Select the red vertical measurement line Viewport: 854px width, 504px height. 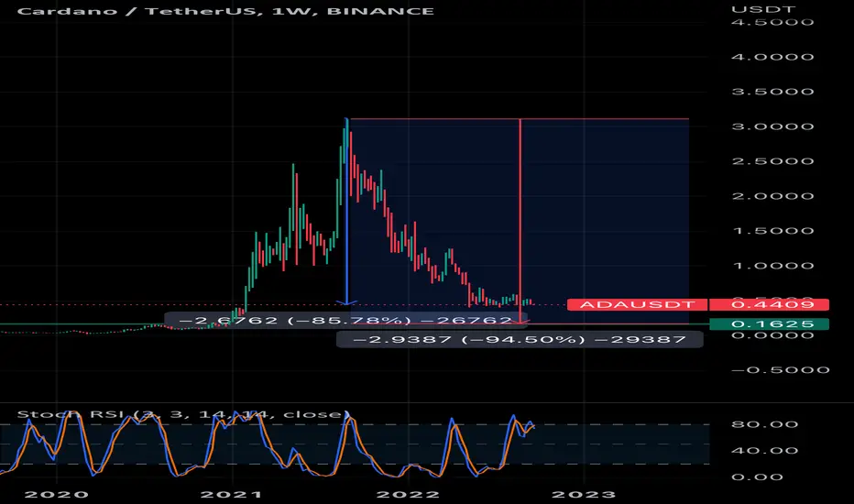pyautogui.click(x=520, y=221)
